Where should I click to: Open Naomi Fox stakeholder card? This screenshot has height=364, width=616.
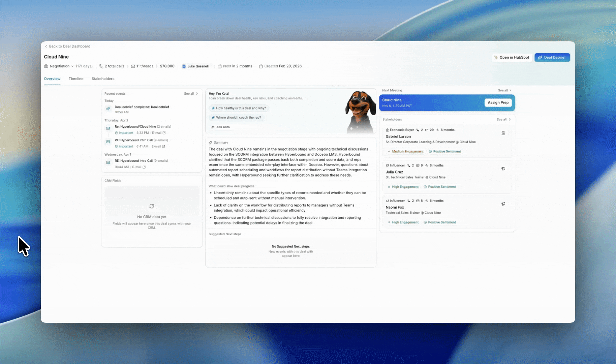click(447, 212)
